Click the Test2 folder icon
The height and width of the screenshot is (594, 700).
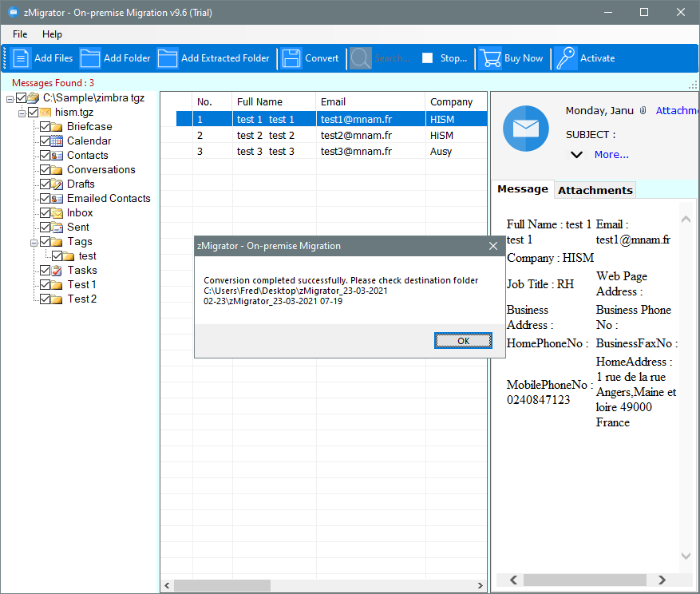coord(57,299)
